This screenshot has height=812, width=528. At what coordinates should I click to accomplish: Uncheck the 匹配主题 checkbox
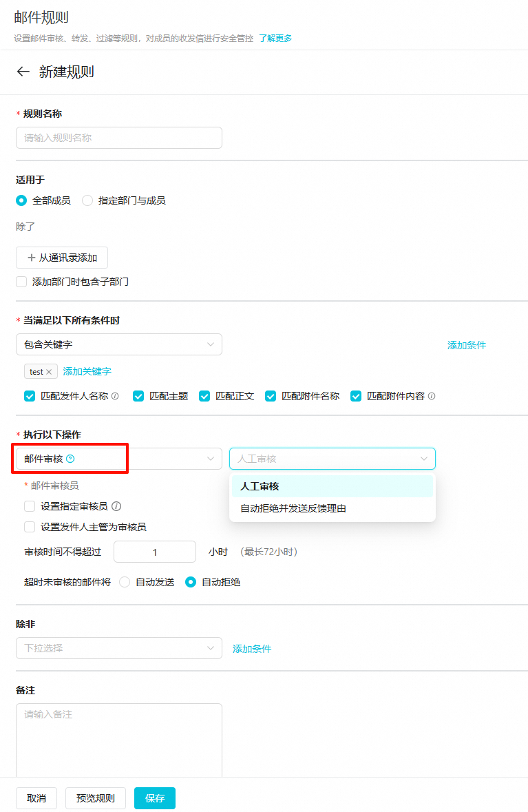coord(138,396)
